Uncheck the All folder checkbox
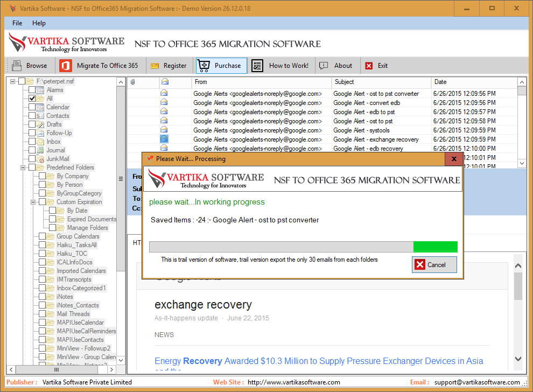This screenshot has width=533, height=392. (32, 98)
